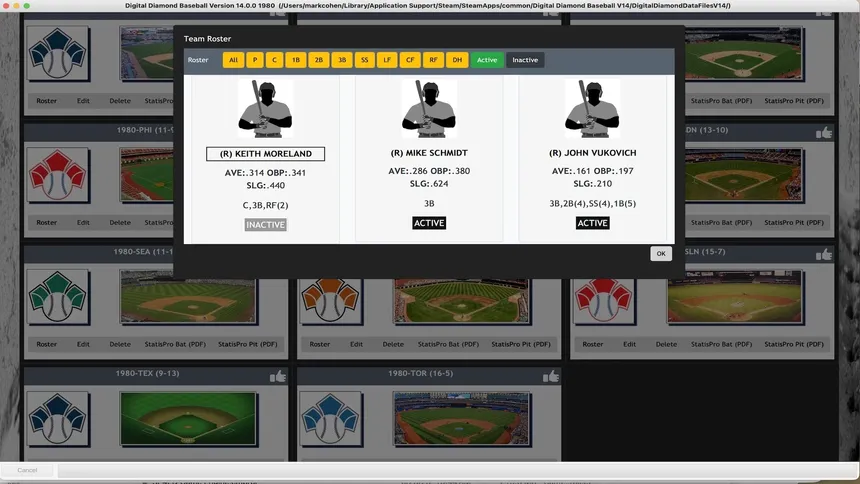Screen dimensions: 860x484
Task: Filter roster by RF position
Action: point(433,60)
